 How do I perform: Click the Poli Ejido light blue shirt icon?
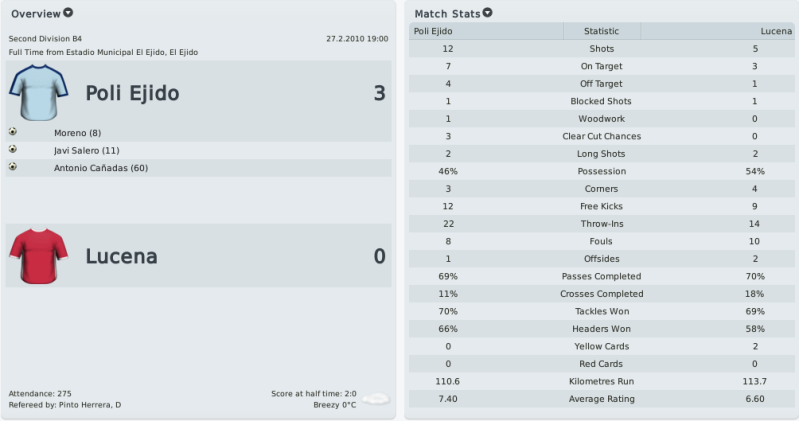coord(38,92)
